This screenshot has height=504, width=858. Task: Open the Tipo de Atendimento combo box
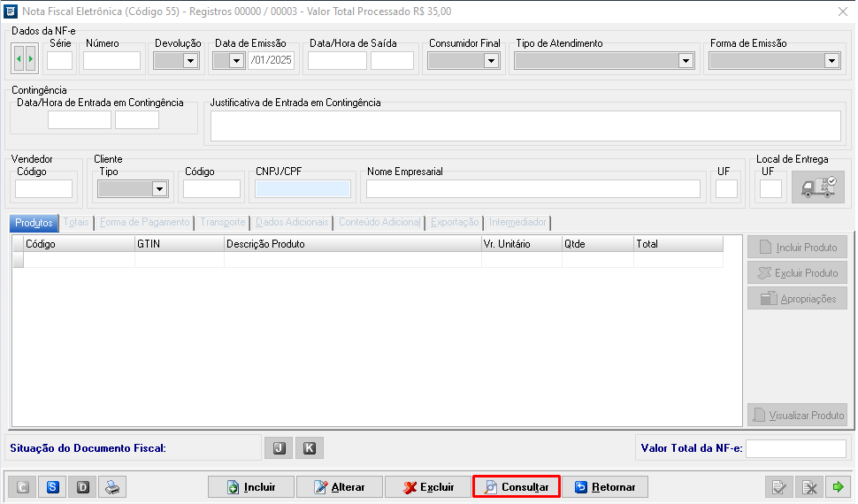pyautogui.click(x=685, y=61)
